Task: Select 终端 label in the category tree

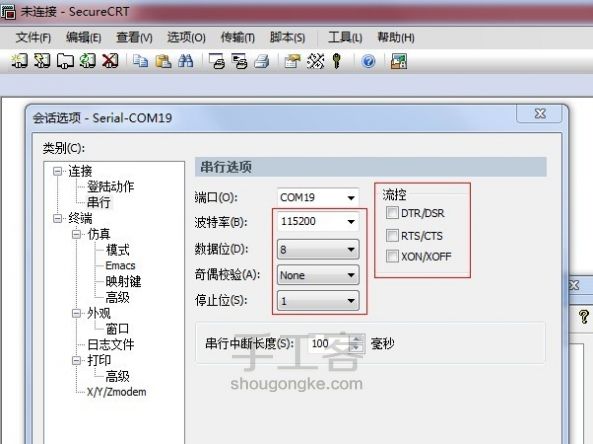Action: [80, 218]
